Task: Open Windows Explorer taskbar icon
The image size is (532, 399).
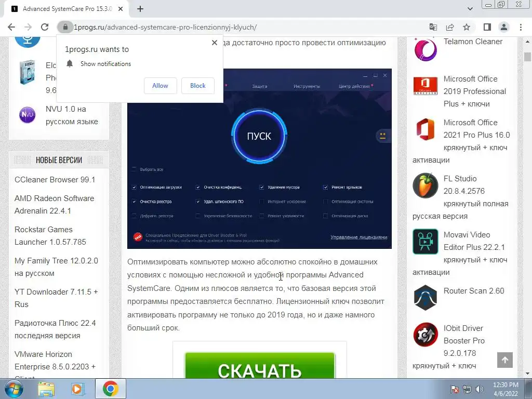Action: click(46, 389)
